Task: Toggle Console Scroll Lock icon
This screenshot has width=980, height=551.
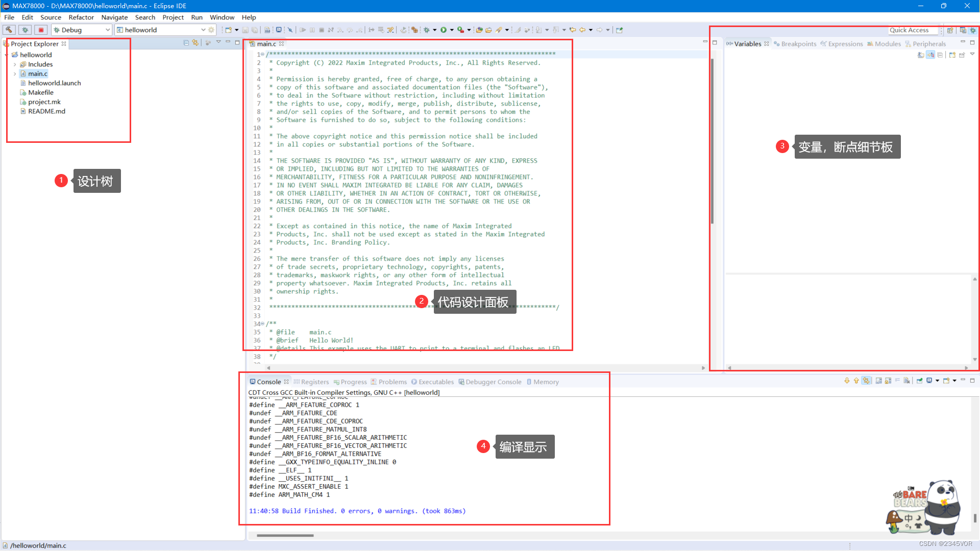Action: (x=888, y=381)
